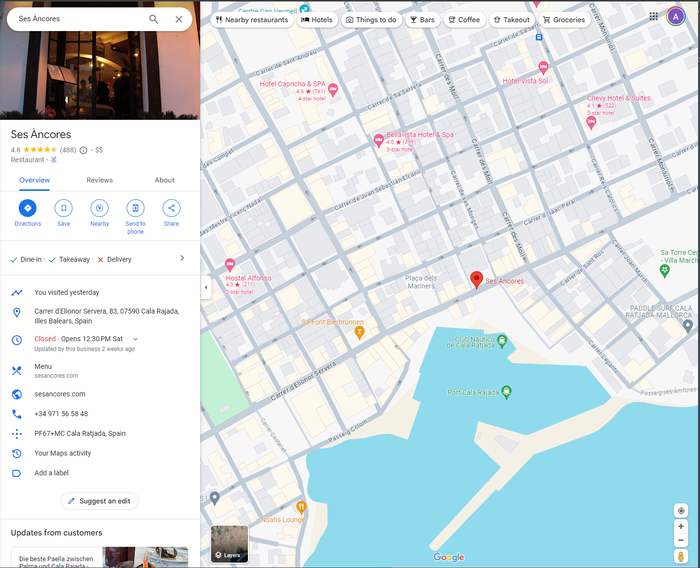
Task: Click the Suggest an edit button
Action: coord(100,501)
